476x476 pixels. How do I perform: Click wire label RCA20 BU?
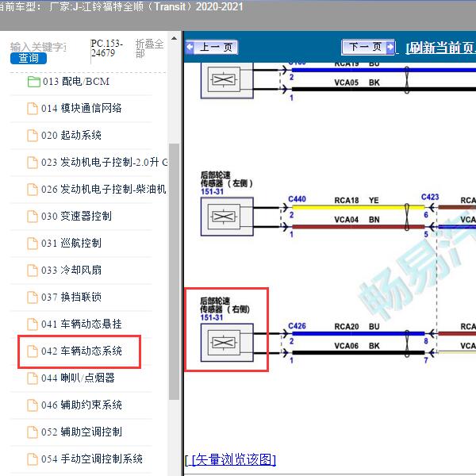pyautogui.click(x=357, y=327)
